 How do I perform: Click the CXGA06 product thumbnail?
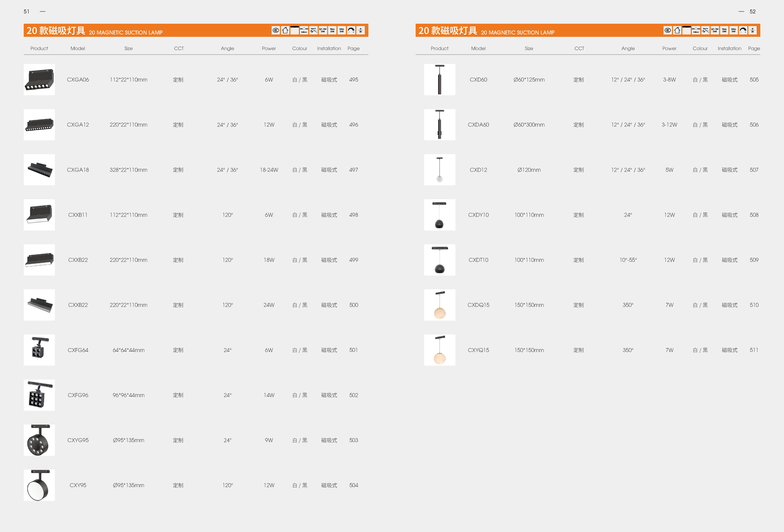tap(39, 80)
